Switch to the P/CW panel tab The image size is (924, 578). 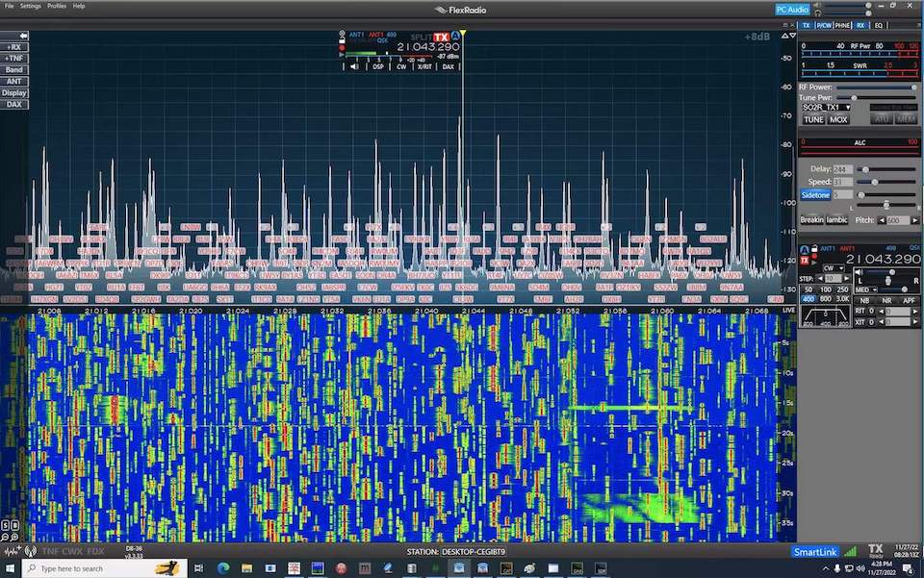tap(824, 25)
